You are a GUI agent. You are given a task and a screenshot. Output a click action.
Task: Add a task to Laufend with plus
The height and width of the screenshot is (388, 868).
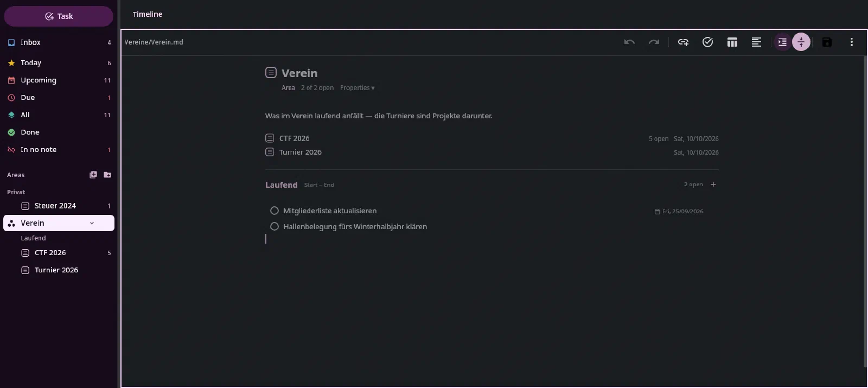point(713,185)
